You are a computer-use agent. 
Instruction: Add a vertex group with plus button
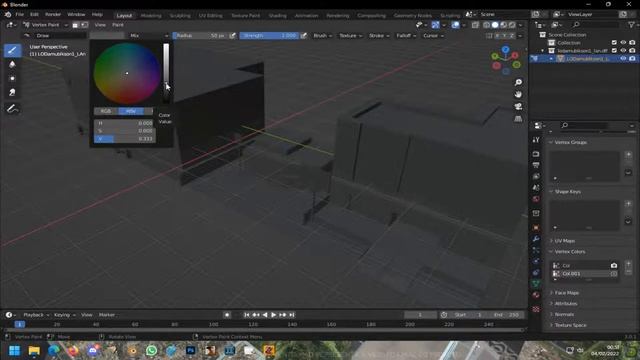coord(628,155)
